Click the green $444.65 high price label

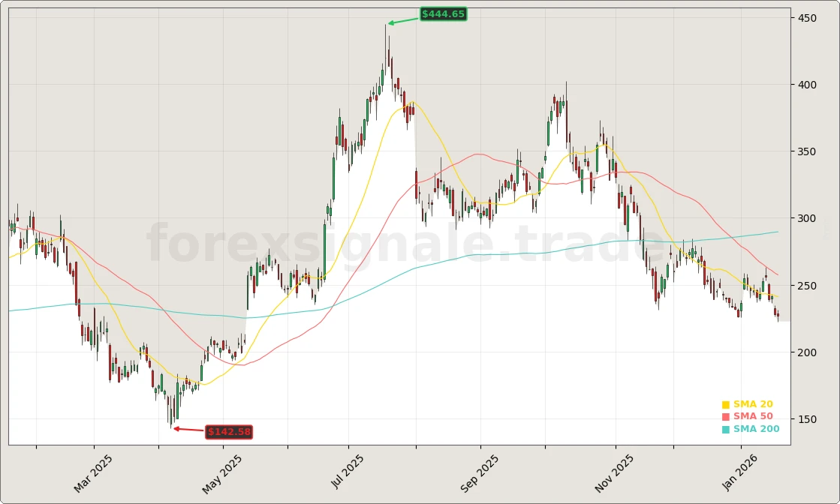(x=444, y=13)
